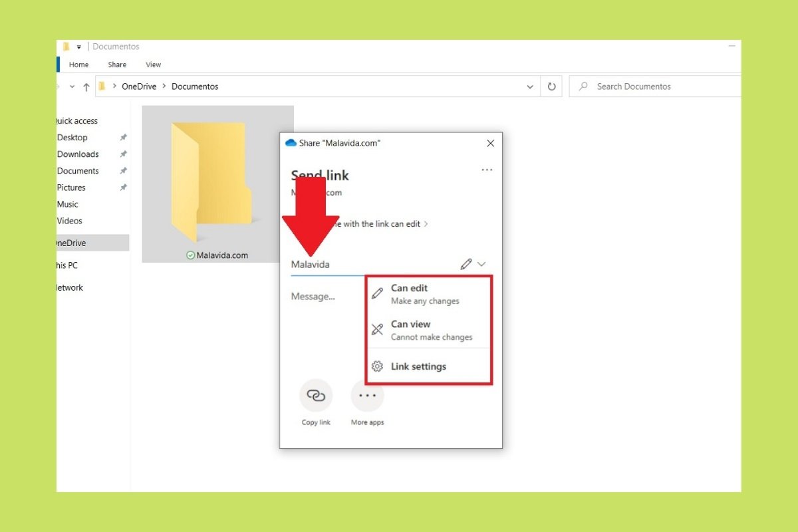
Task: Open the pencil permission dropdown
Action: (473, 265)
